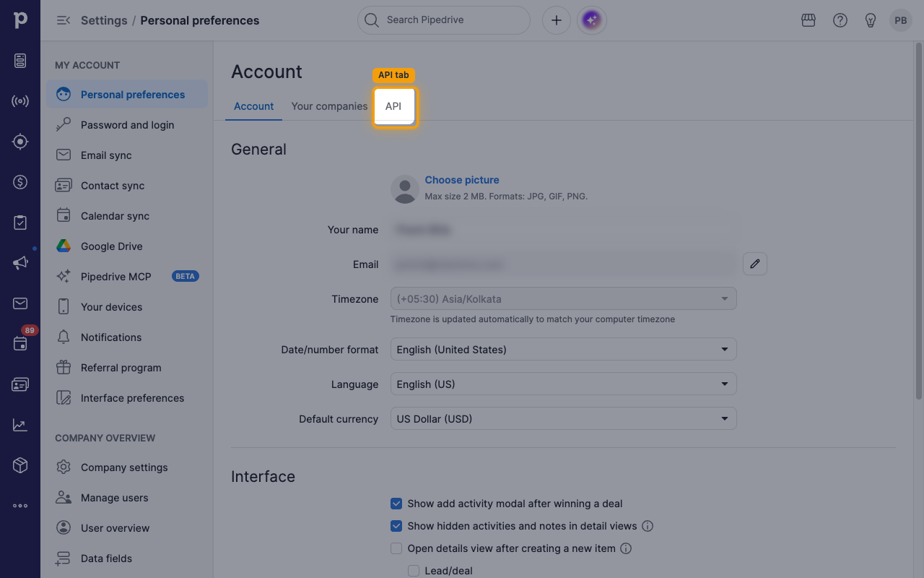The image size is (924, 578).
Task: Click the page vertical scrollbar
Action: tap(918, 220)
